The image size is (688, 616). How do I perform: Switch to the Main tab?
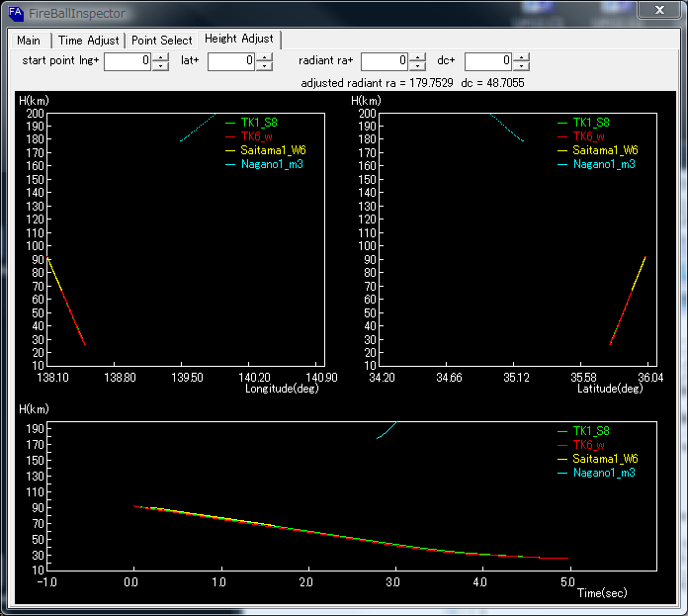pos(29,41)
